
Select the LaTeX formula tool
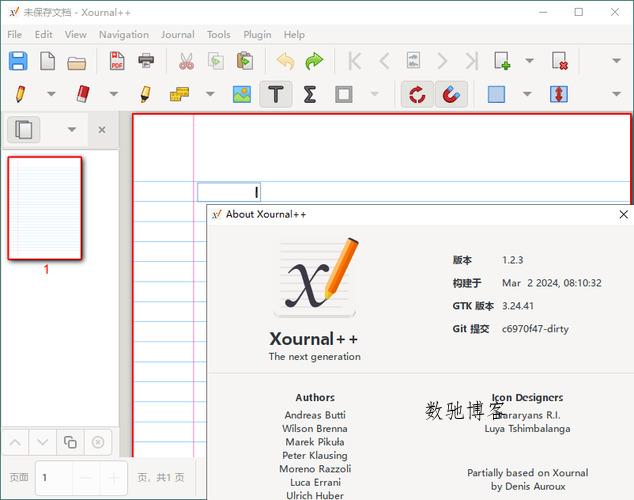click(310, 94)
